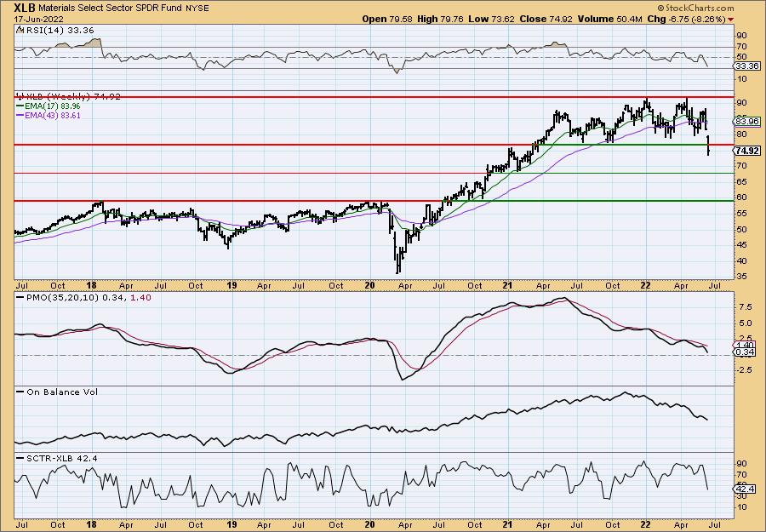
Task: Click the 'PMO(35,20,10) 0.34, 1.40' label
Action: pos(89,298)
